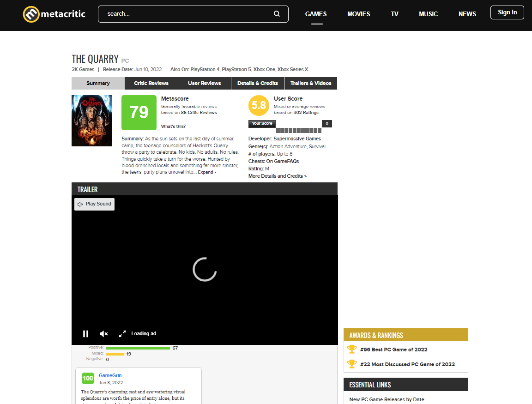Click the Sign In button

coord(507,12)
